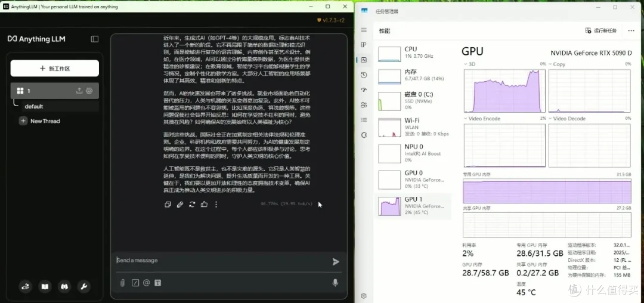This screenshot has width=644, height=303.
Task: Click the v1.7.3-r2 version badge
Action: pos(330,20)
